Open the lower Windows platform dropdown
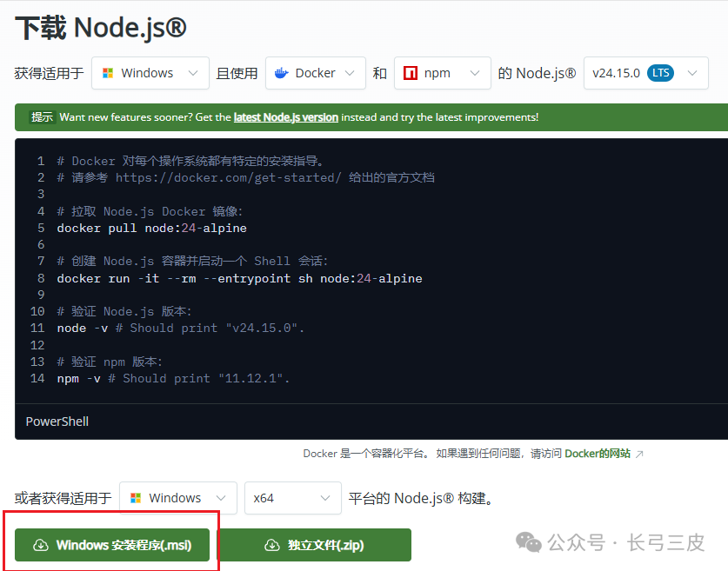The height and width of the screenshot is (571, 728). point(177,498)
